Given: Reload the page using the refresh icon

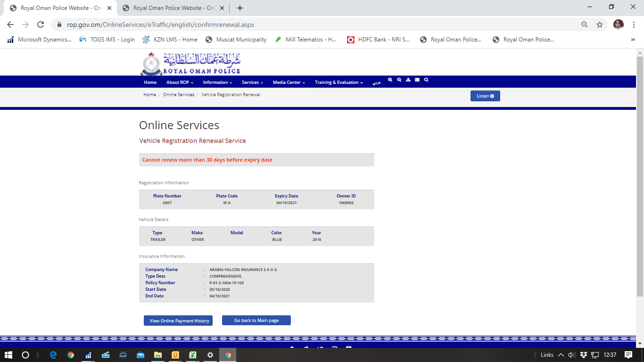Looking at the screenshot, I should click(41, 25).
